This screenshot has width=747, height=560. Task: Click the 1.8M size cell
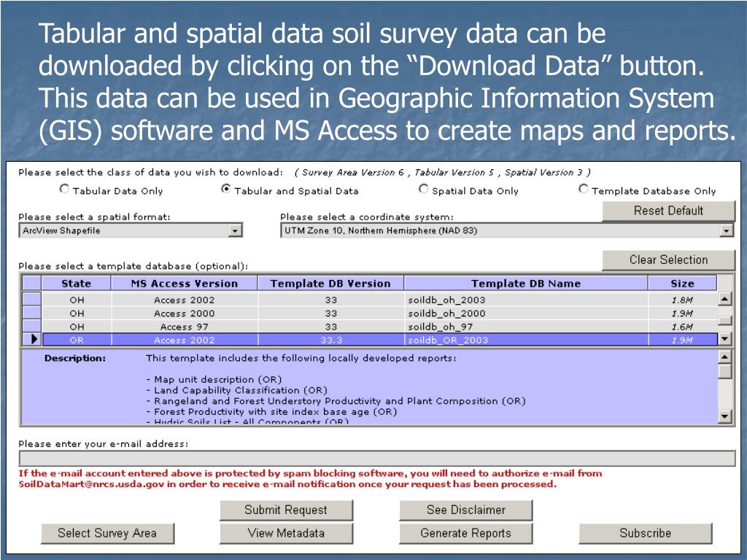pos(682,300)
